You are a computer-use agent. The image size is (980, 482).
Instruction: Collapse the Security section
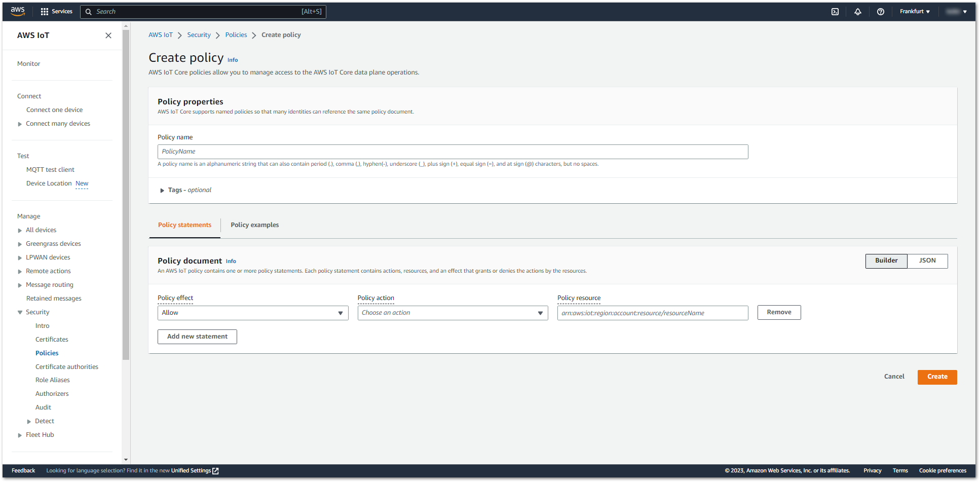(20, 313)
